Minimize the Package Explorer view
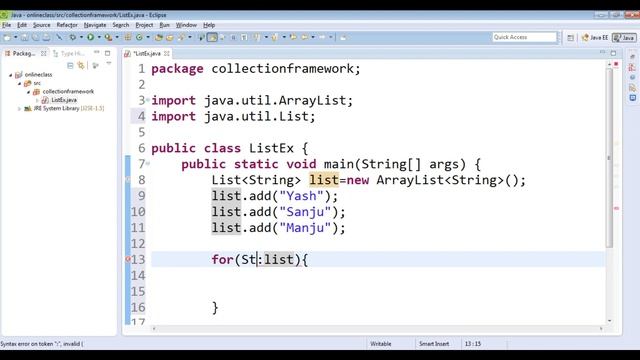 coord(97,53)
